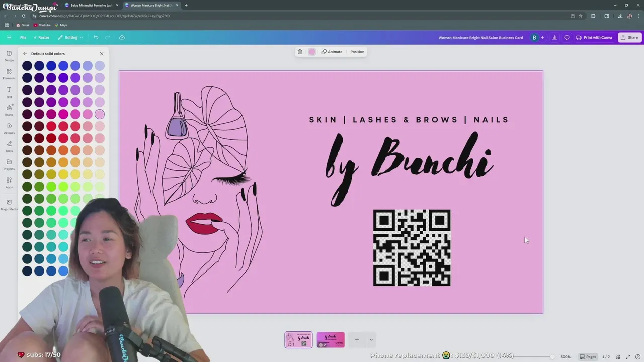This screenshot has width=644, height=362.
Task: Go back from Default solid colors
Action: coord(25,54)
